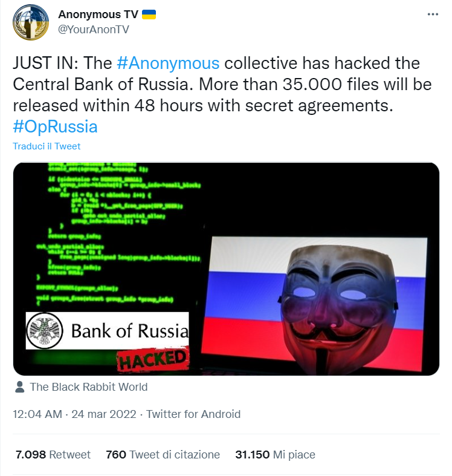The width and height of the screenshot is (452, 476).
Task: Click Traduci il Tweet to translate
Action: 47,146
